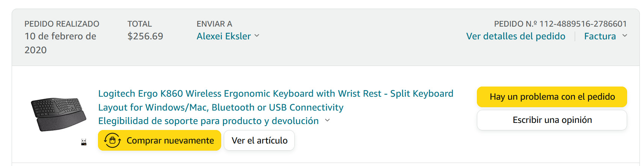This screenshot has height=166, width=644.
Task: Click the Ver el artículo button
Action: [259, 141]
